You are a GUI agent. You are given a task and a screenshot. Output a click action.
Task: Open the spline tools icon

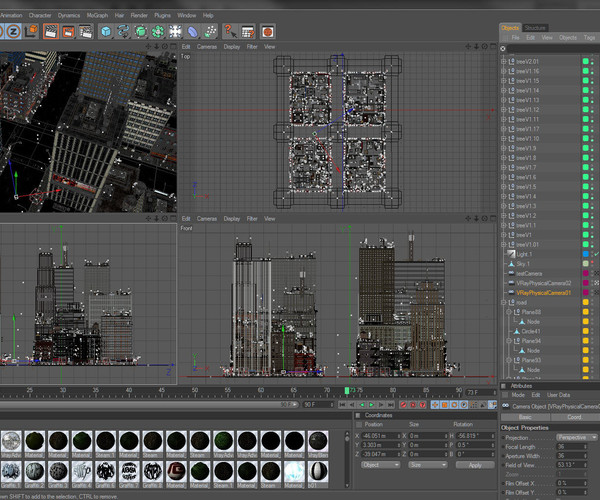tap(123, 31)
